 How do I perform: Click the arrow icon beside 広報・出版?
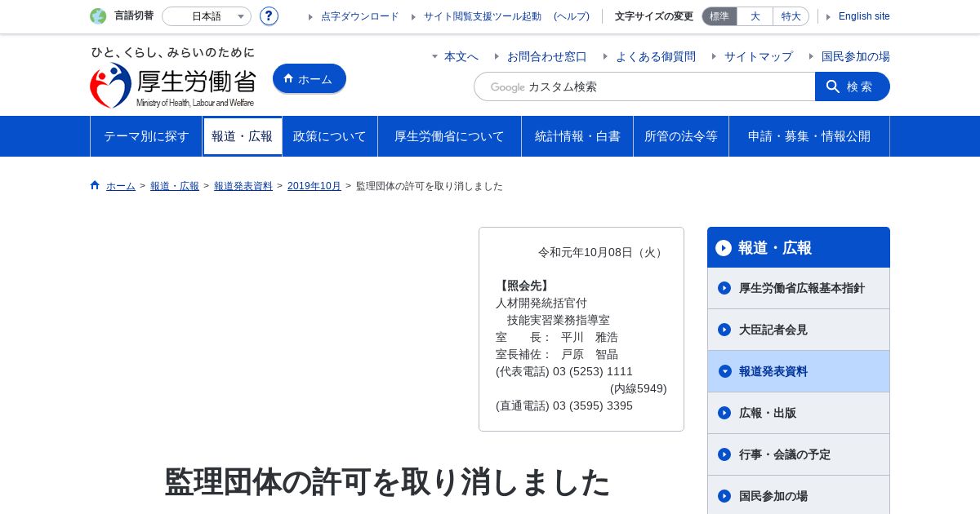[x=724, y=413]
